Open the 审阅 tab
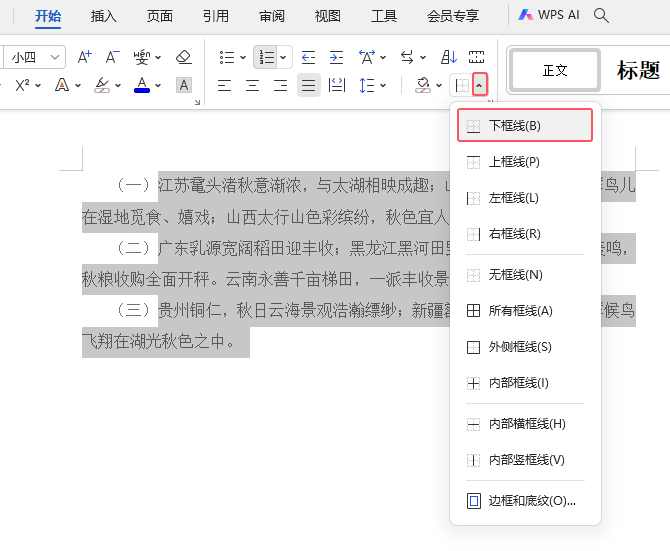This screenshot has height=551, width=670. [272, 16]
